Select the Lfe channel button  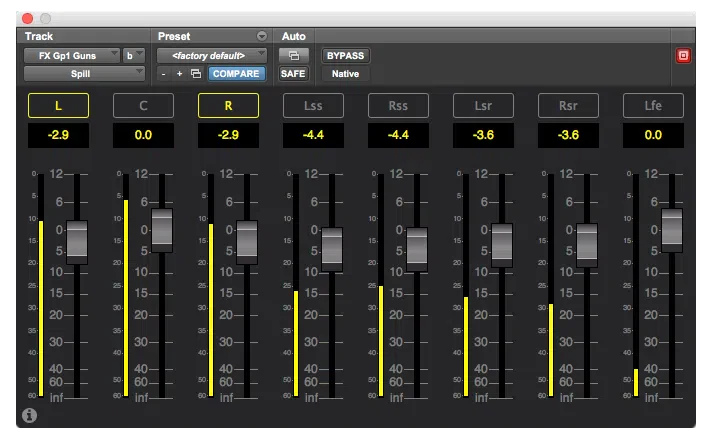pos(653,106)
